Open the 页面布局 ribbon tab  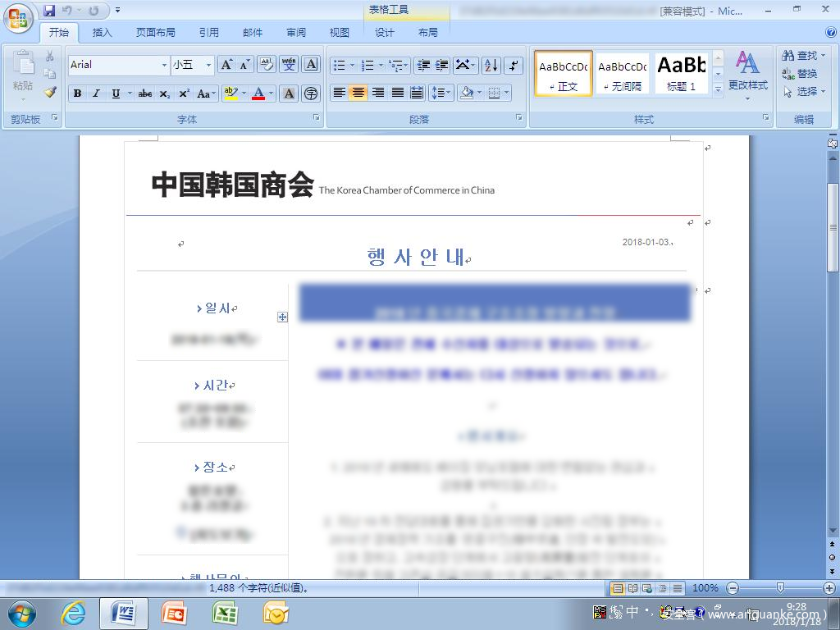pyautogui.click(x=156, y=33)
